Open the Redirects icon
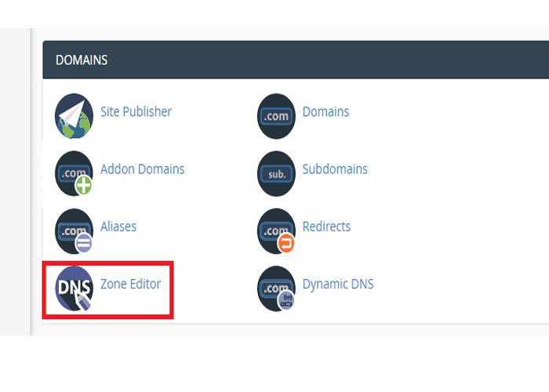The height and width of the screenshot is (392, 549). tap(276, 230)
